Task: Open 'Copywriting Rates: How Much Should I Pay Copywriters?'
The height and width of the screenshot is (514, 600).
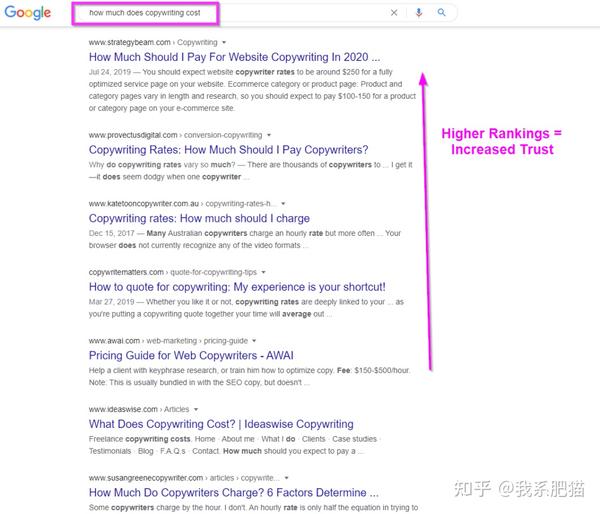Action: pyautogui.click(x=228, y=150)
